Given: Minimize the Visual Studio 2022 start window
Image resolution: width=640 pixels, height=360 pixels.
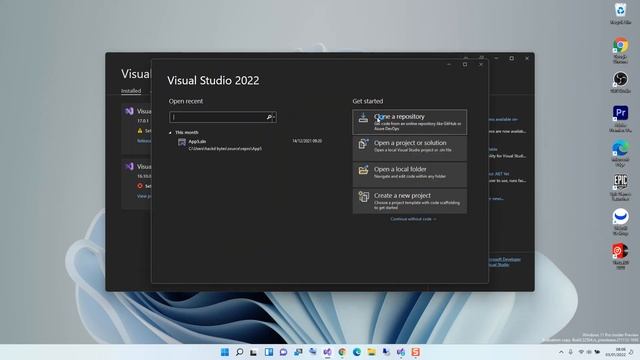Looking at the screenshot, I should click(x=449, y=64).
